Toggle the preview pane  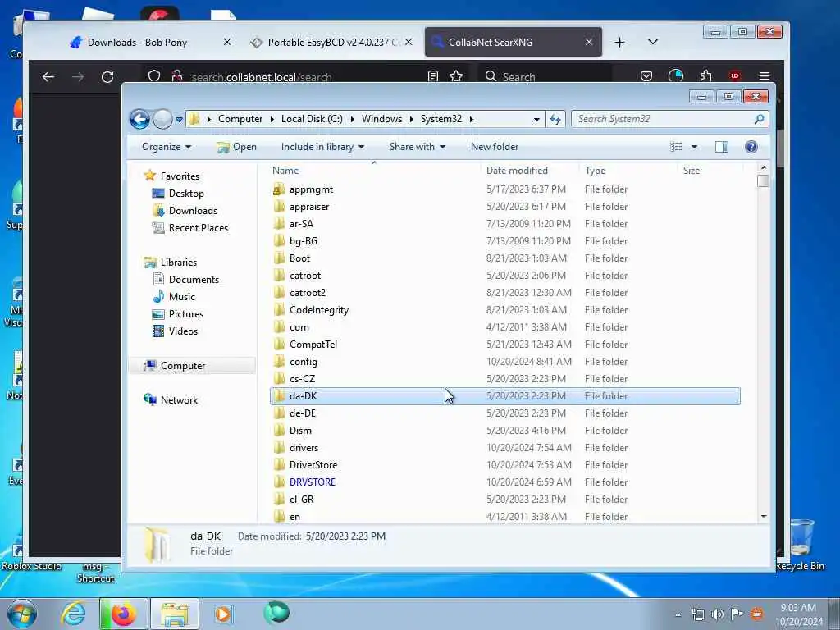(x=722, y=147)
